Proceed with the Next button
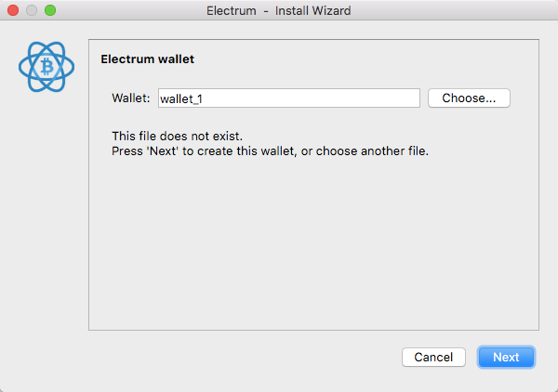This screenshot has width=558, height=392. pyautogui.click(x=506, y=357)
